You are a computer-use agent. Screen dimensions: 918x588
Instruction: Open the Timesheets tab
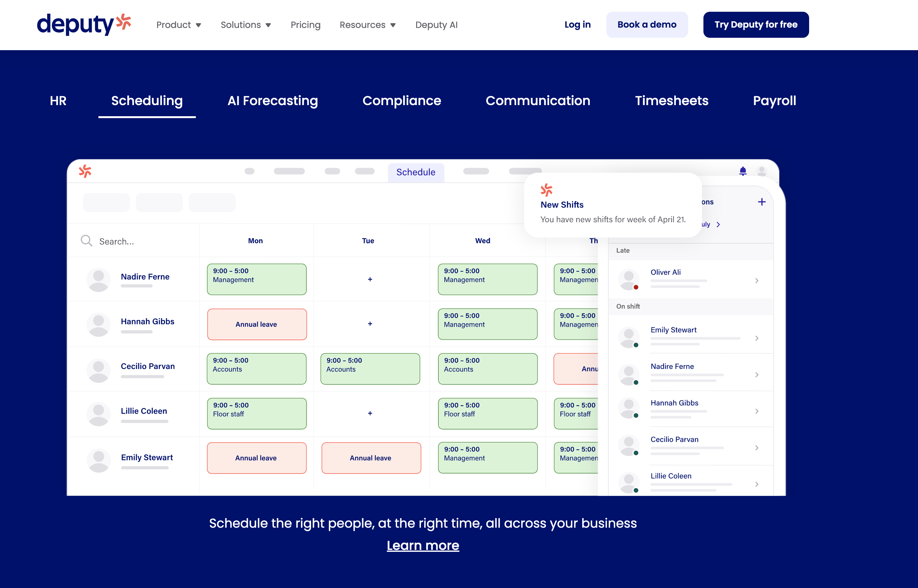tap(671, 101)
